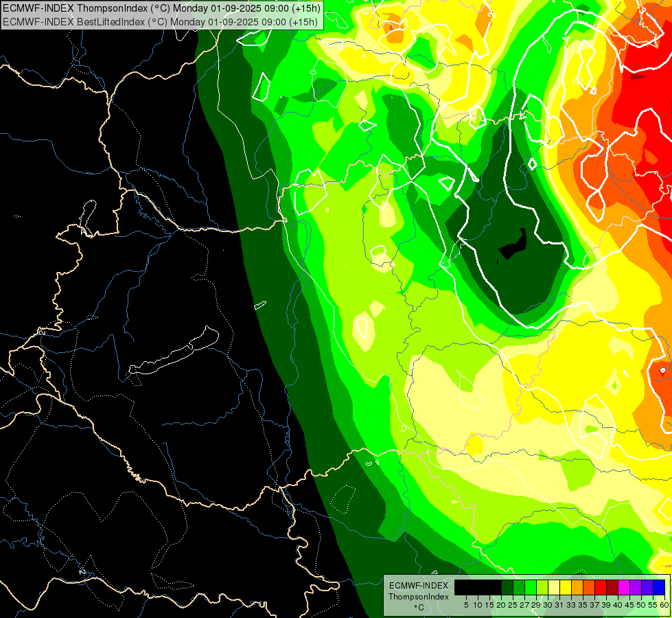Click the legend tick value '50'
Screen dimensions: 672x618
(641, 605)
